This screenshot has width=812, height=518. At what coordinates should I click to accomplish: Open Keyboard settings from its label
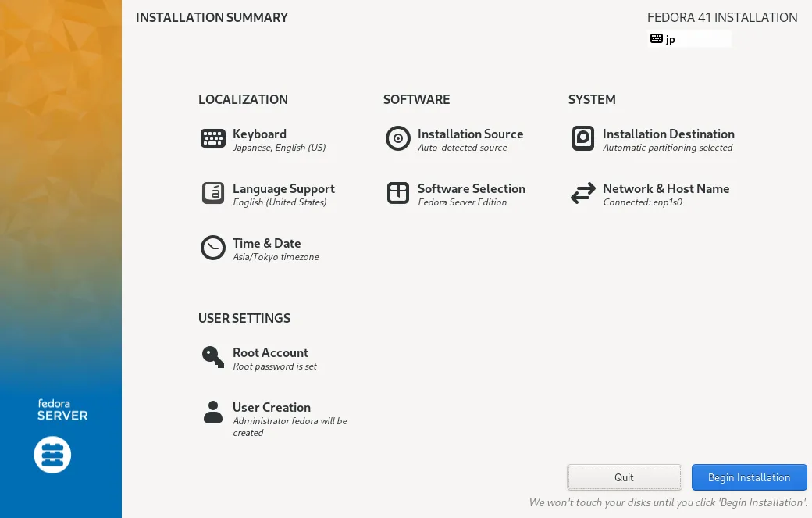point(258,134)
